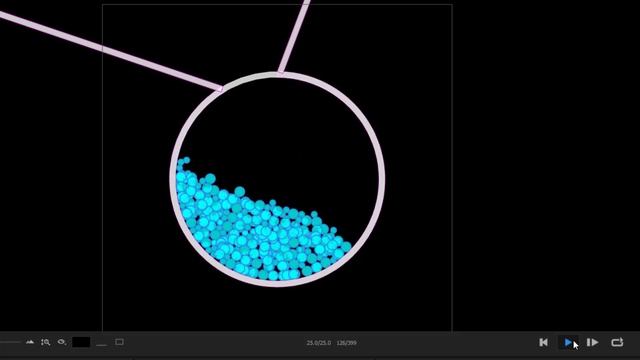Image resolution: width=640 pixels, height=360 pixels.
Task: Click the zoom slider track
Action: pos(10,342)
